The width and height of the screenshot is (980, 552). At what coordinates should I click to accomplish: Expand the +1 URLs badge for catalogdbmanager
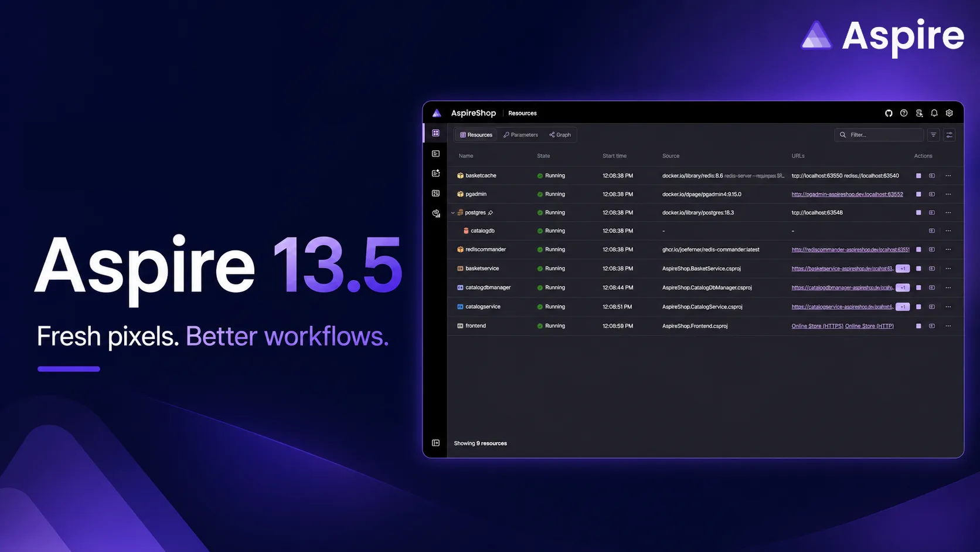(903, 287)
